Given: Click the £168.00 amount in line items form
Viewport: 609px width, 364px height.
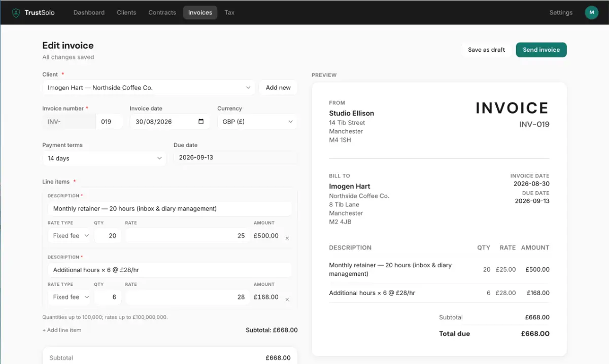Looking at the screenshot, I should point(266,297).
